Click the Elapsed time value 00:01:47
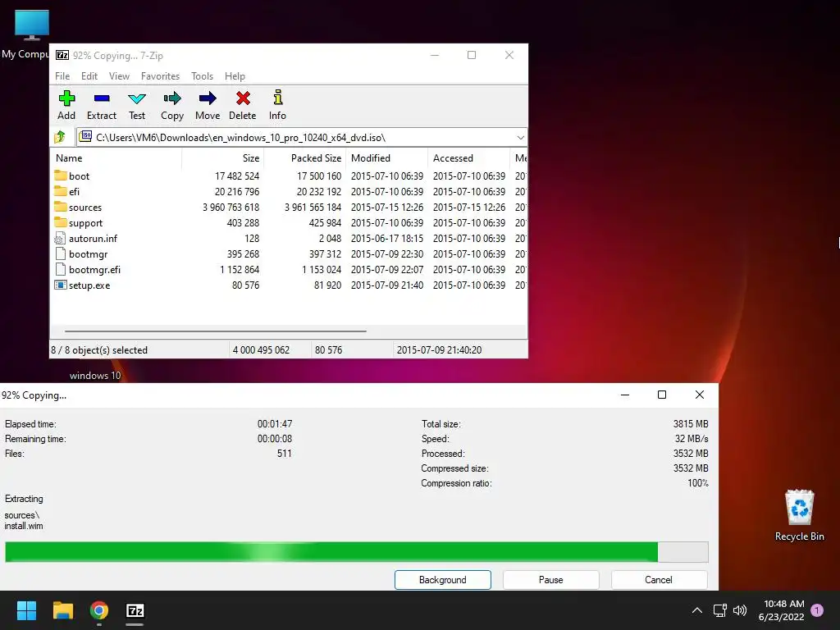 click(x=275, y=424)
